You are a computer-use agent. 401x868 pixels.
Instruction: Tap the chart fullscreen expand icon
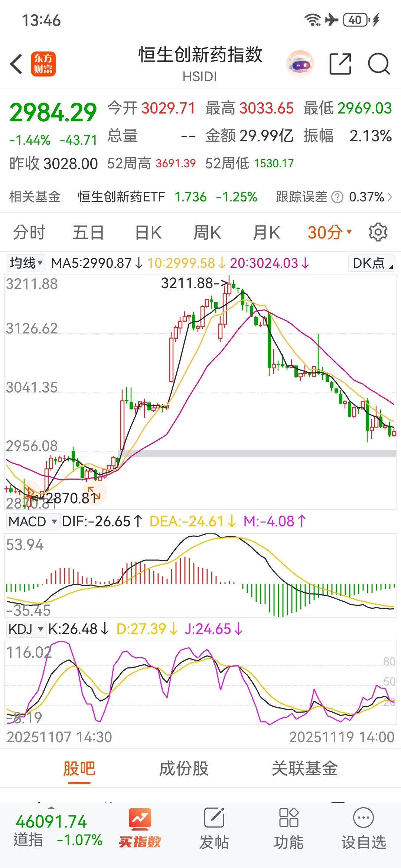94,493
